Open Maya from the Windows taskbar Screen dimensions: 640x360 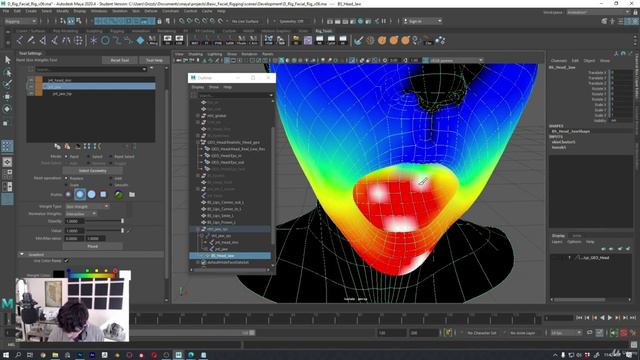point(178,355)
